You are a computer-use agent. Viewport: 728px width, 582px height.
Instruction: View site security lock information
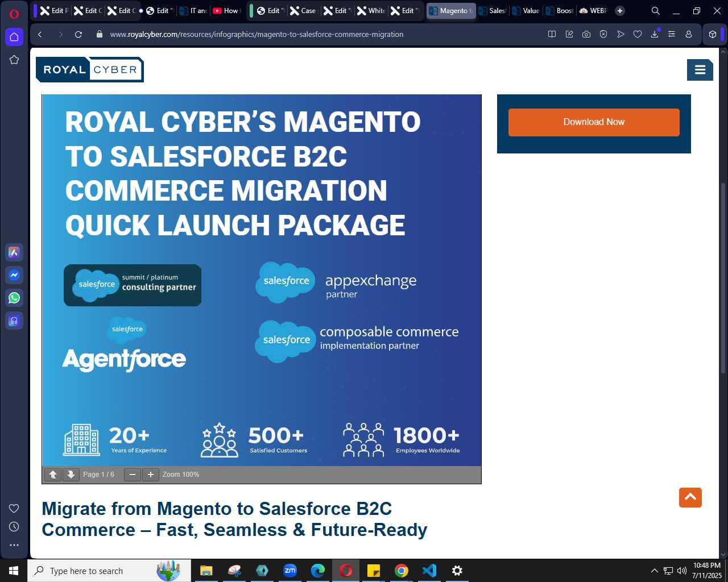coord(100,34)
